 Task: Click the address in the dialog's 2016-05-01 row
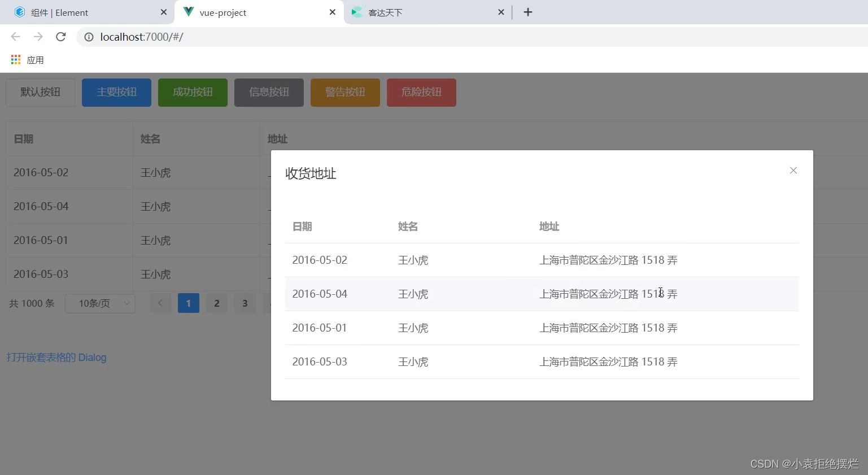point(608,328)
